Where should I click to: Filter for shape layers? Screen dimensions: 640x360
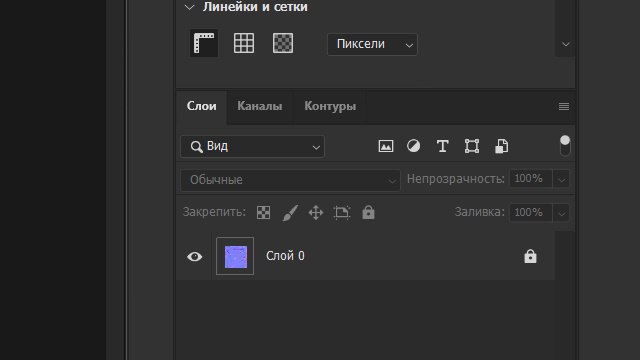point(472,146)
